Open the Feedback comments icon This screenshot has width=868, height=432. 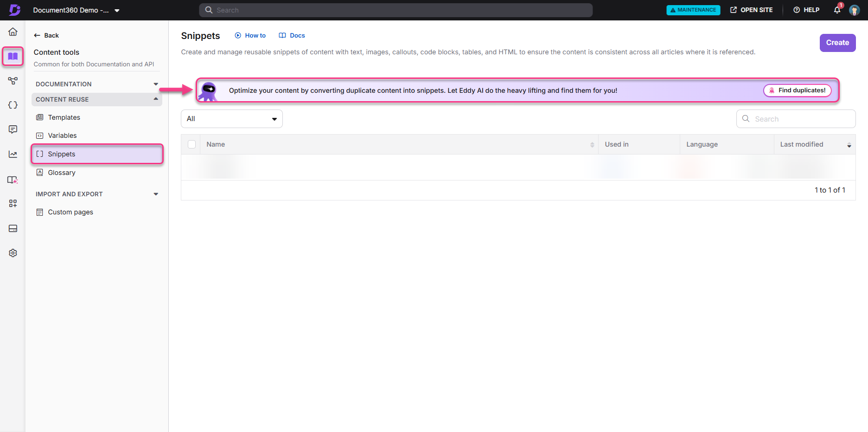[13, 129]
